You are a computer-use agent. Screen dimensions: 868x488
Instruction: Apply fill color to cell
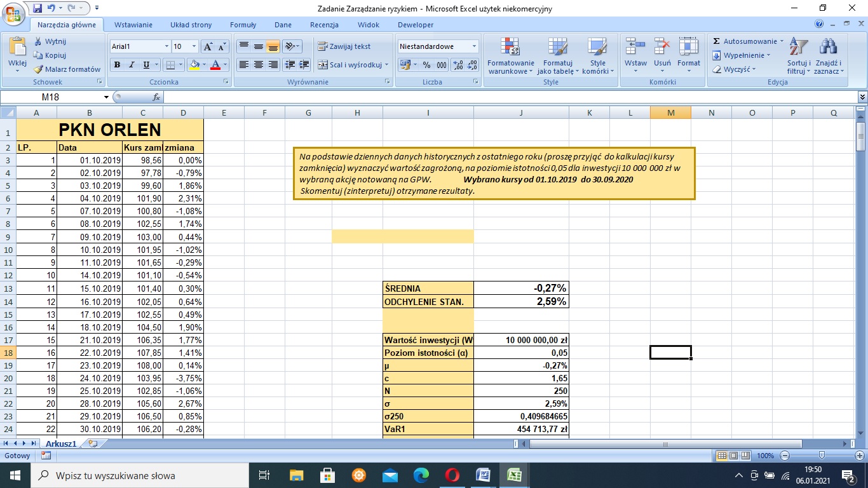coord(194,65)
